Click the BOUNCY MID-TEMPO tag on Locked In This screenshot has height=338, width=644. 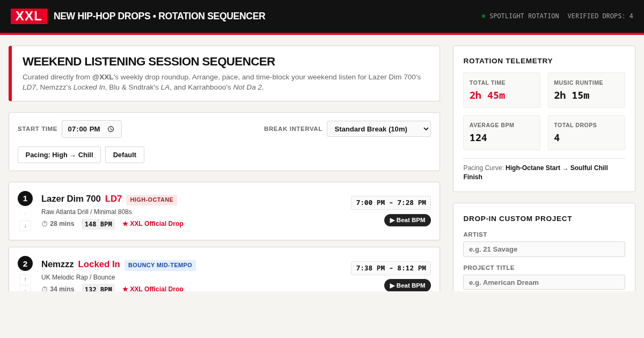(x=160, y=265)
